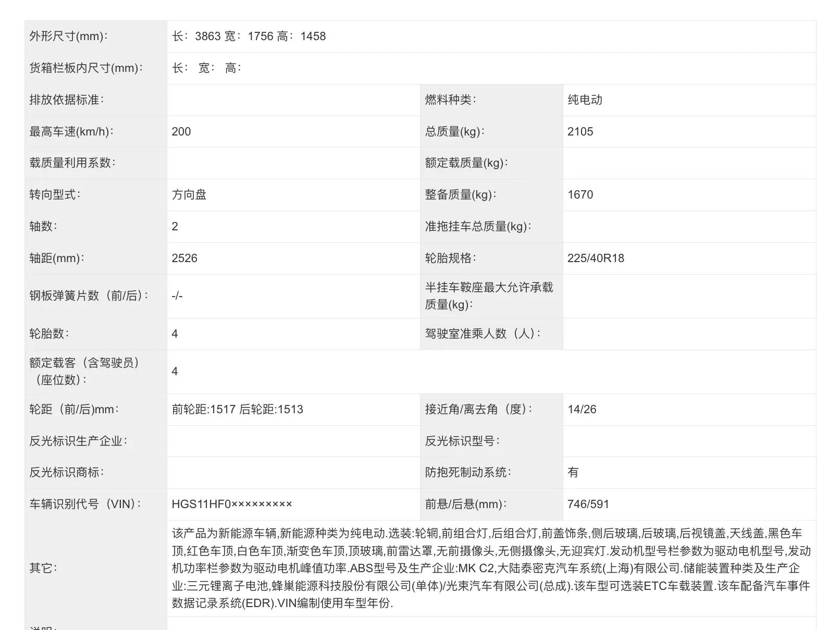
Task: Click the 载质量利用系数 label
Action: pyautogui.click(x=72, y=163)
